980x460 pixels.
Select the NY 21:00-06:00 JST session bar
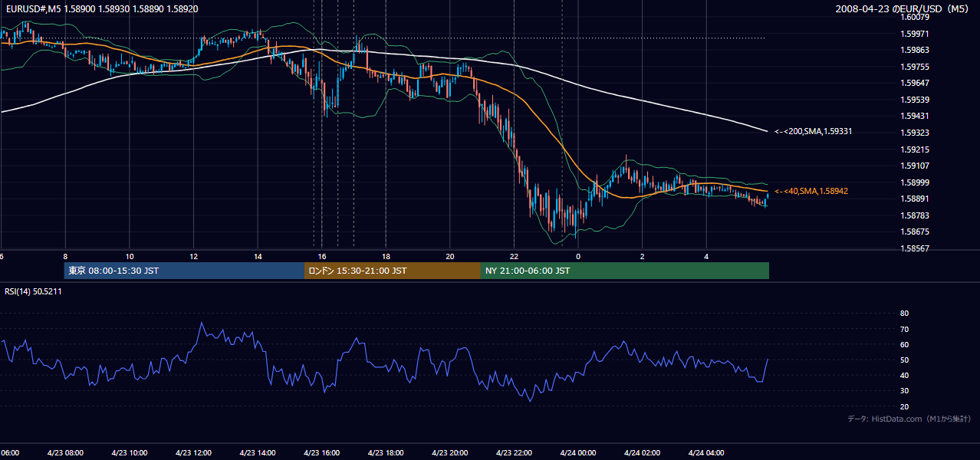point(625,271)
